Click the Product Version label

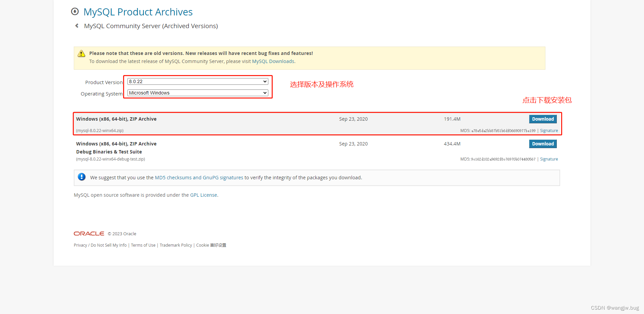[104, 82]
